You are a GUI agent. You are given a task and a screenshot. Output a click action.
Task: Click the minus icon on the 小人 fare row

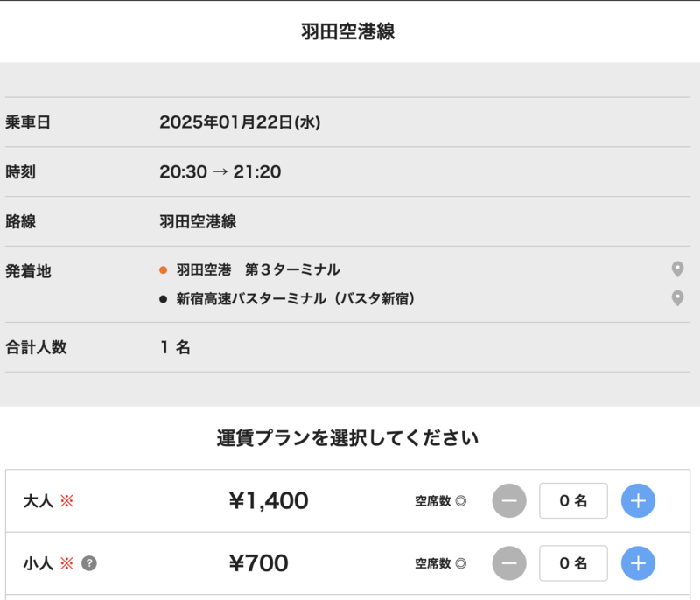509,563
